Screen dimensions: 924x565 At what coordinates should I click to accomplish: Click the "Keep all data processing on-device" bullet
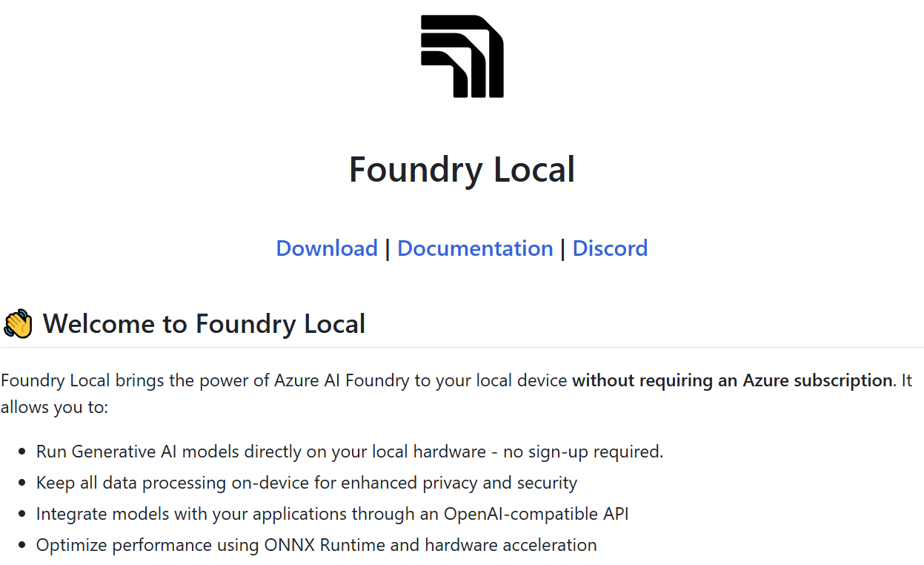(307, 483)
